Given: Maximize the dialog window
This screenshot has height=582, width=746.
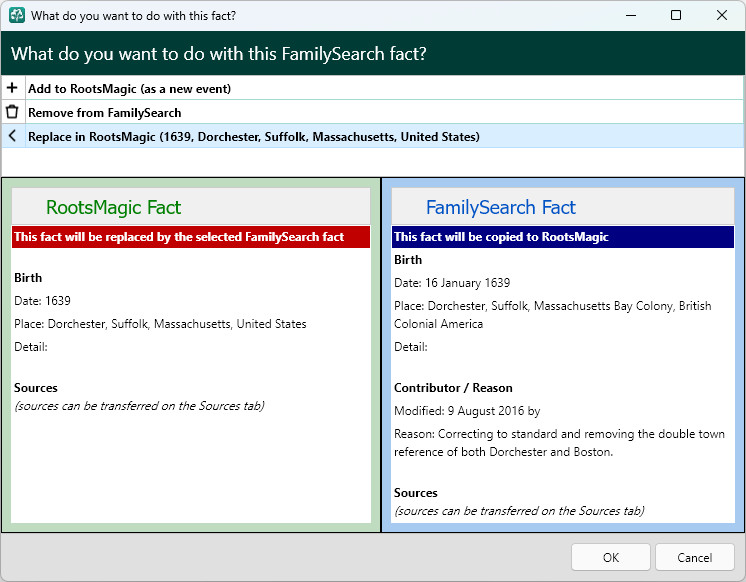Looking at the screenshot, I should pos(676,15).
